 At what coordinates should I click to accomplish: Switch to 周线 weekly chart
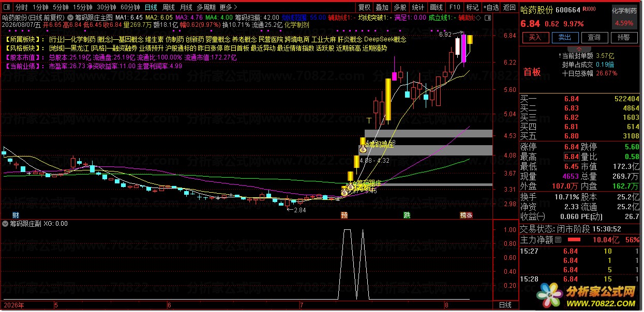coord(169,8)
